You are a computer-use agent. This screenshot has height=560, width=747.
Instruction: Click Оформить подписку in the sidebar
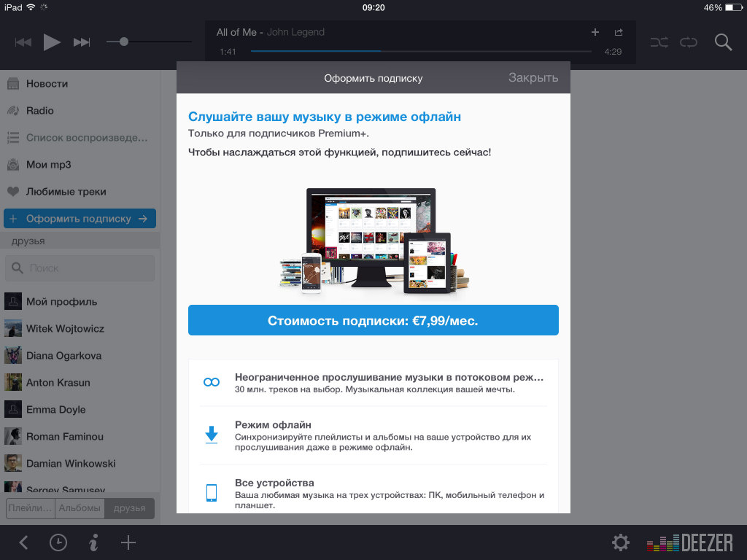click(x=80, y=219)
